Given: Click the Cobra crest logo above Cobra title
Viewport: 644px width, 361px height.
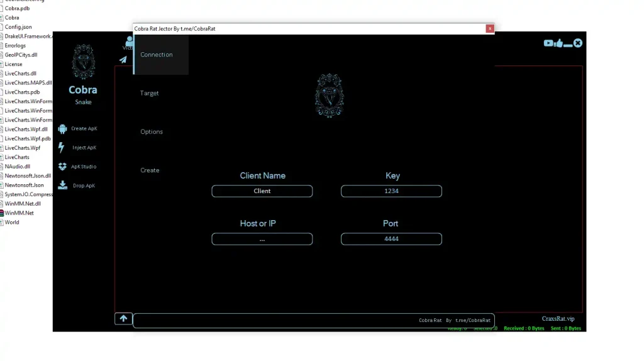Looking at the screenshot, I should (x=82, y=62).
